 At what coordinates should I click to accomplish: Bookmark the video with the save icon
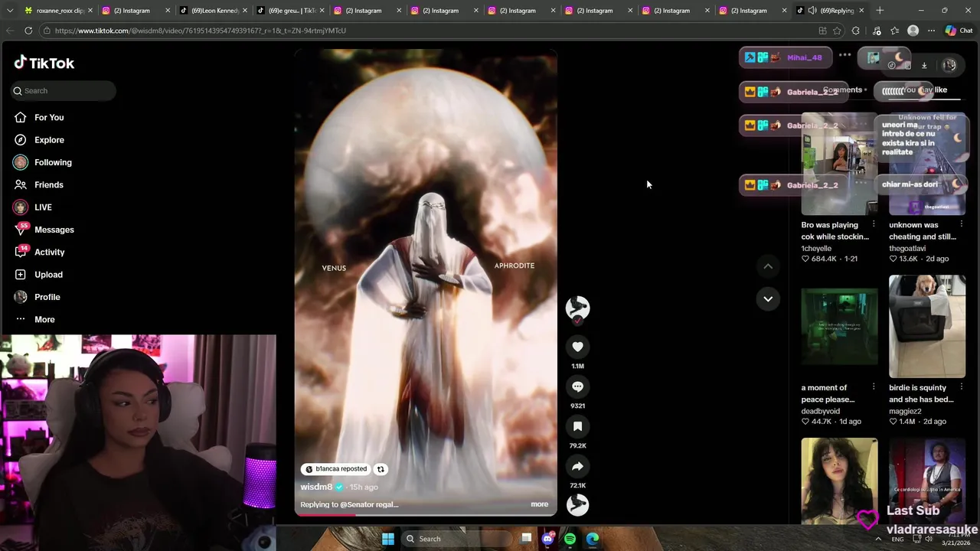pos(577,426)
